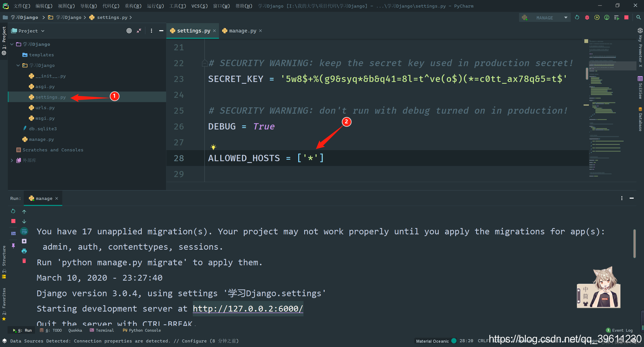Toggle the Favorites tool window
The height and width of the screenshot is (347, 644).
click(x=4, y=304)
